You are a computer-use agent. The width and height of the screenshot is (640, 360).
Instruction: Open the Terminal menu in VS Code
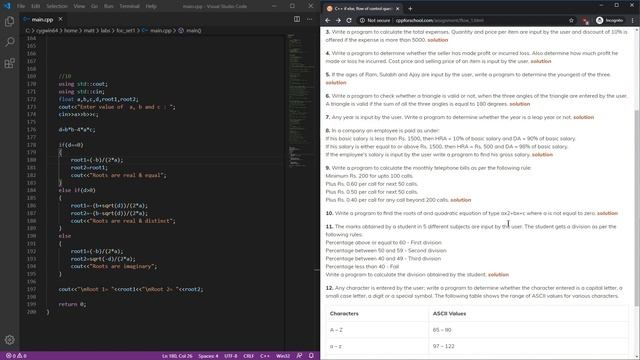coord(129,6)
